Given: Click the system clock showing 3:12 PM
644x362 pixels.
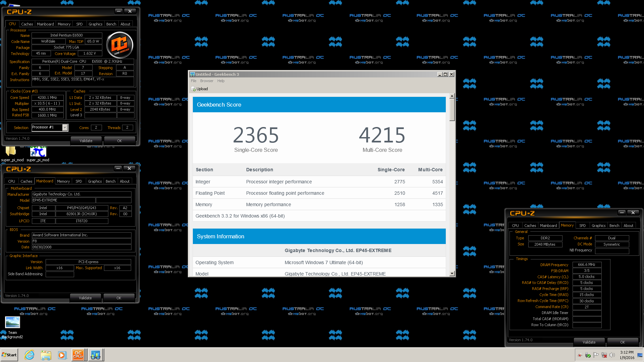Looking at the screenshot, I should (x=627, y=355).
